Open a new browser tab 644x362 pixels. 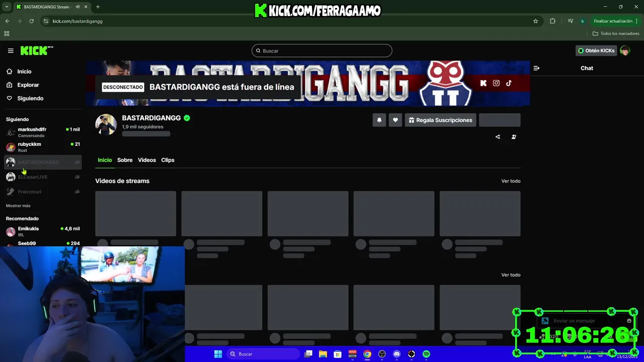98,7
